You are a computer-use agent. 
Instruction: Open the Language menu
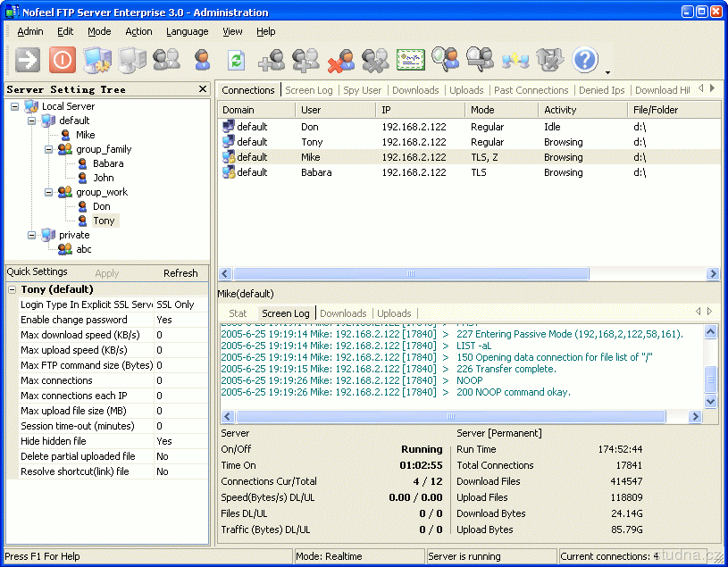click(187, 31)
